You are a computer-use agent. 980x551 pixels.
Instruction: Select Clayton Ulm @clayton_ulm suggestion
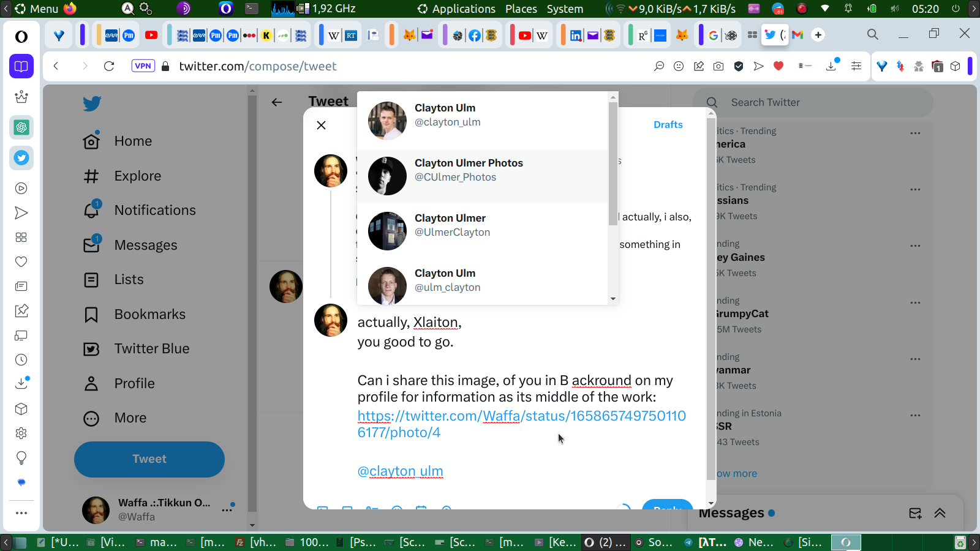coord(483,121)
